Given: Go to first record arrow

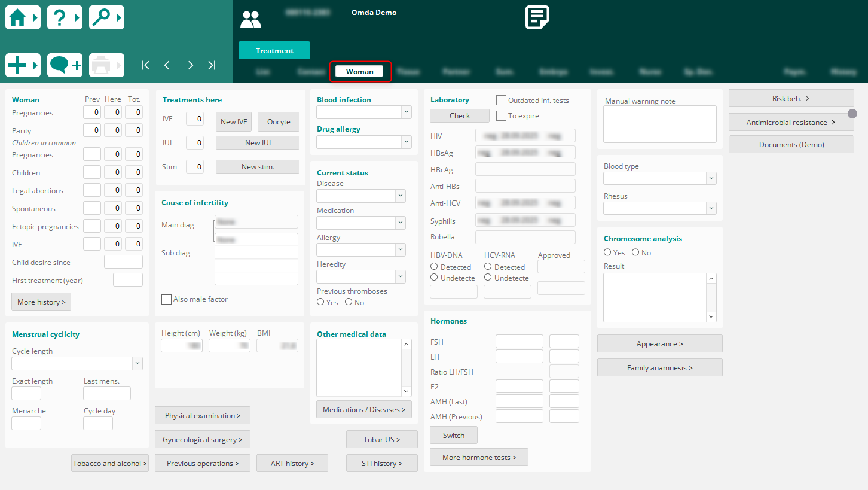Looking at the screenshot, I should (145, 65).
